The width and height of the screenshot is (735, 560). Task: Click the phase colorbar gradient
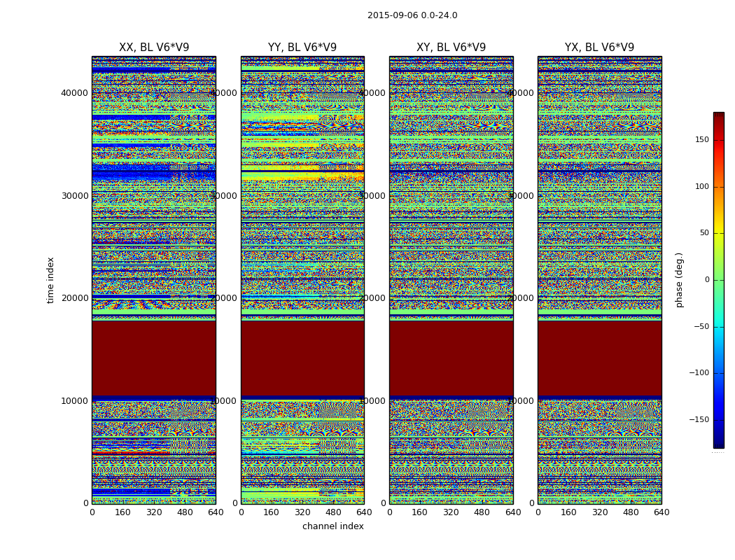click(x=719, y=280)
